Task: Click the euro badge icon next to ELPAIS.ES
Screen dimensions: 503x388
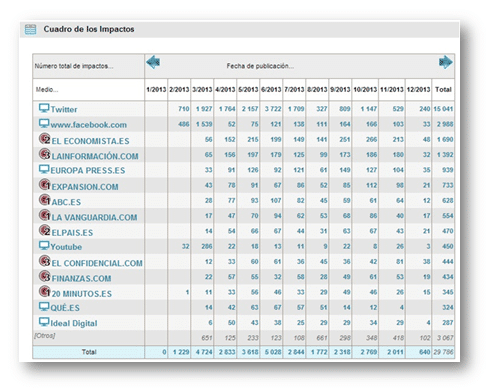Action: pyautogui.click(x=44, y=230)
